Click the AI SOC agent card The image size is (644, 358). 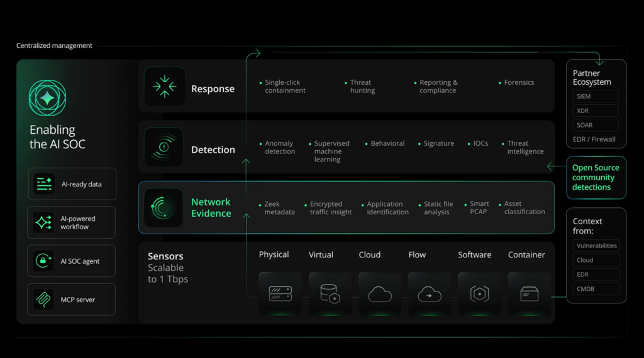pos(72,261)
